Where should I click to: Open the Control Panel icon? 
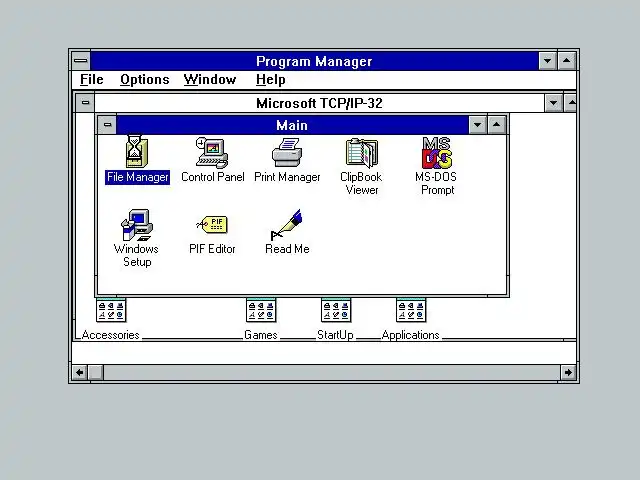click(212, 153)
